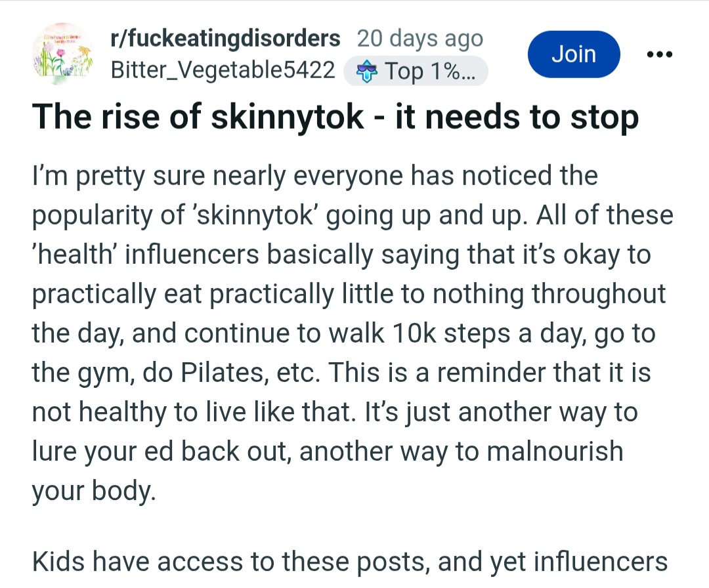Click the word influencers in the last line
This screenshot has height=588, width=709.
[601, 562]
